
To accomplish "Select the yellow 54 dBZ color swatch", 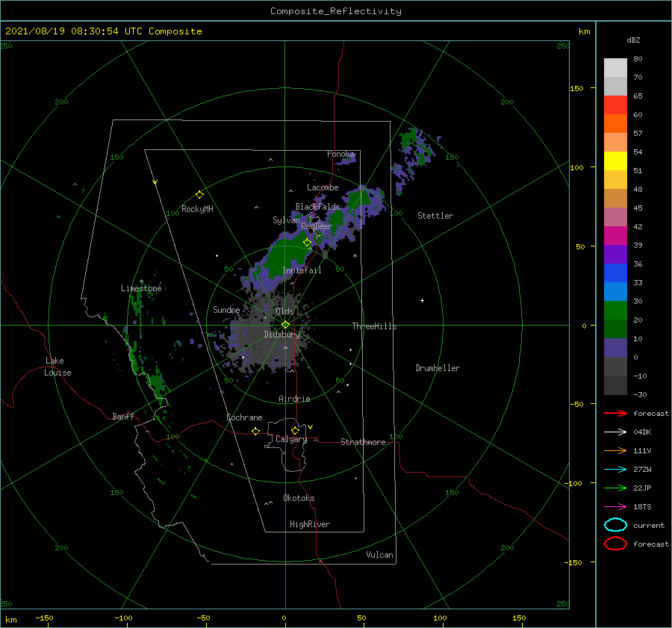I will point(615,161).
